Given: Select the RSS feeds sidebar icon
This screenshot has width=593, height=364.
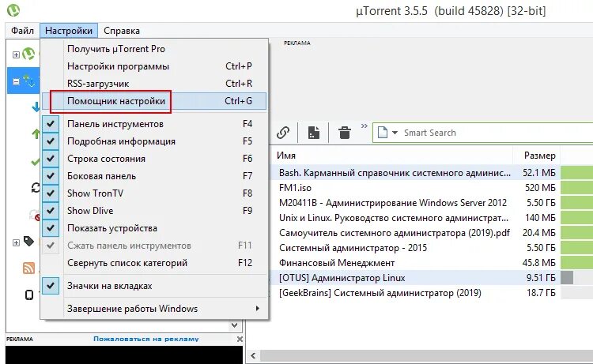Looking at the screenshot, I should pos(29,268).
